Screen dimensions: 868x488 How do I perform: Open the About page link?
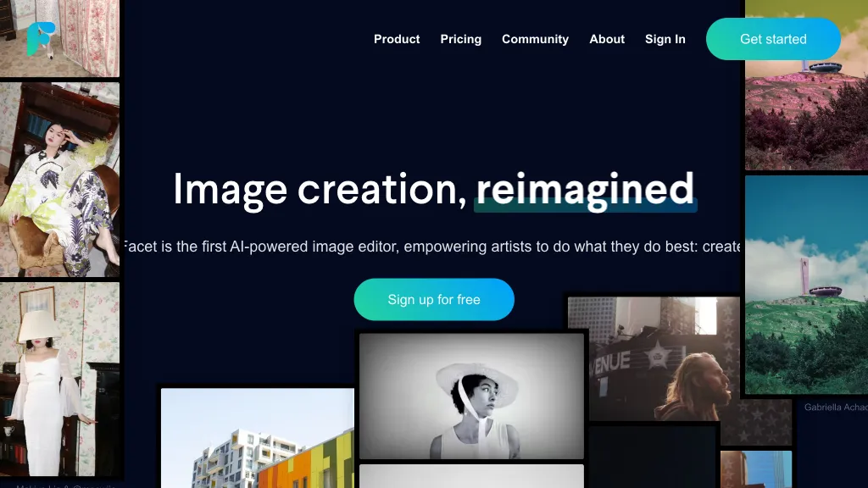tap(607, 39)
